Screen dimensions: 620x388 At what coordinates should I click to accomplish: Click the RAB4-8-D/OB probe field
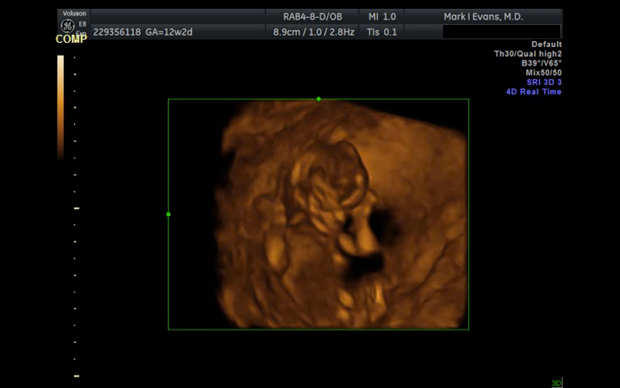(x=312, y=17)
